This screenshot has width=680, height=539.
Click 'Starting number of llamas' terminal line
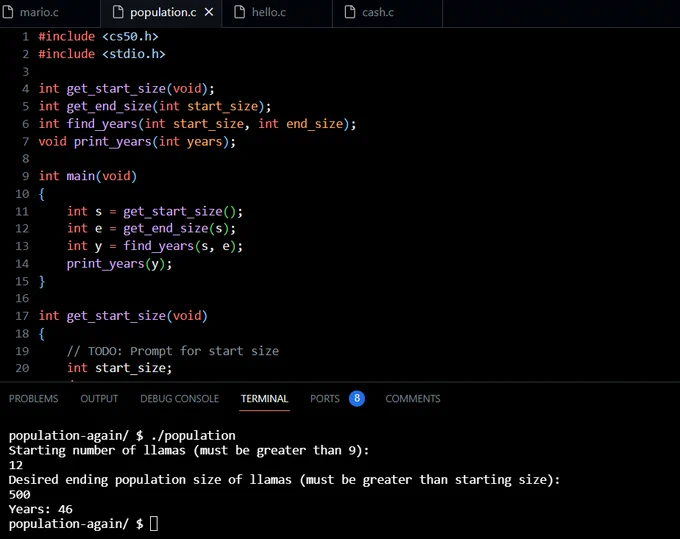[189, 450]
